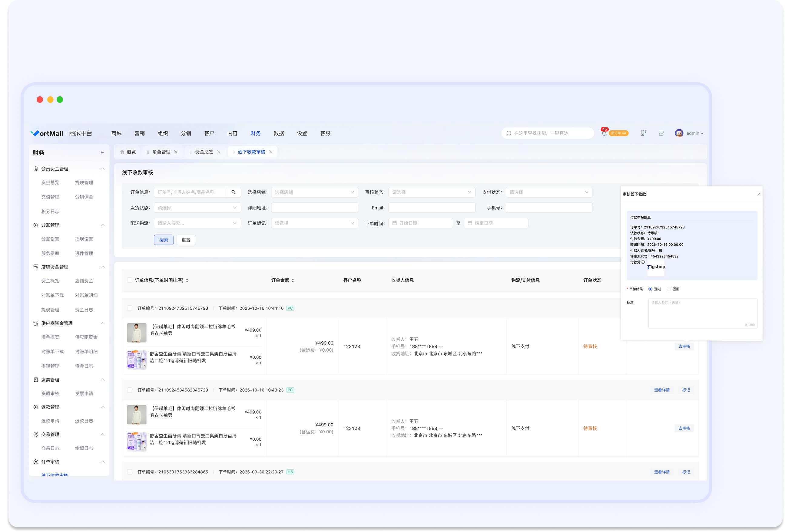Collapse the 财务 sidebar with arrow icon
Image resolution: width=785 pixels, height=532 pixels.
(x=101, y=153)
